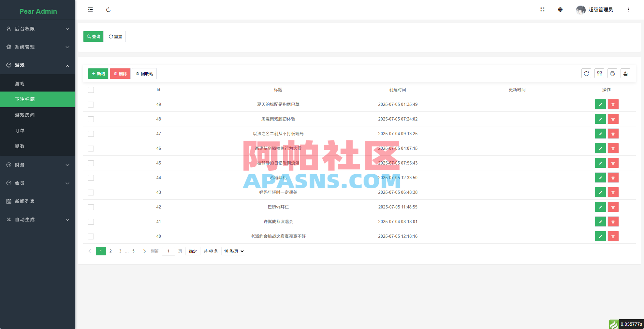Click the page refresh icon in the header
This screenshot has width=644, height=329.
tap(108, 10)
